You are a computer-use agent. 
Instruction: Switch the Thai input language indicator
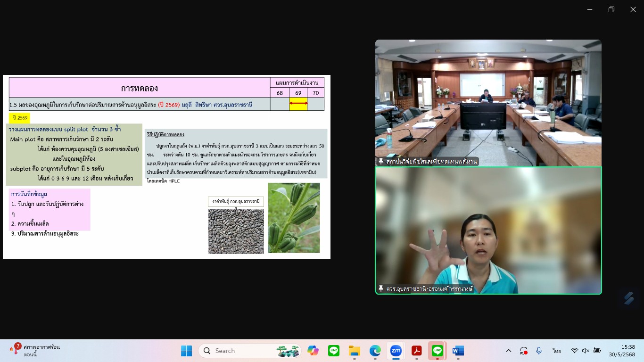pos(557,351)
